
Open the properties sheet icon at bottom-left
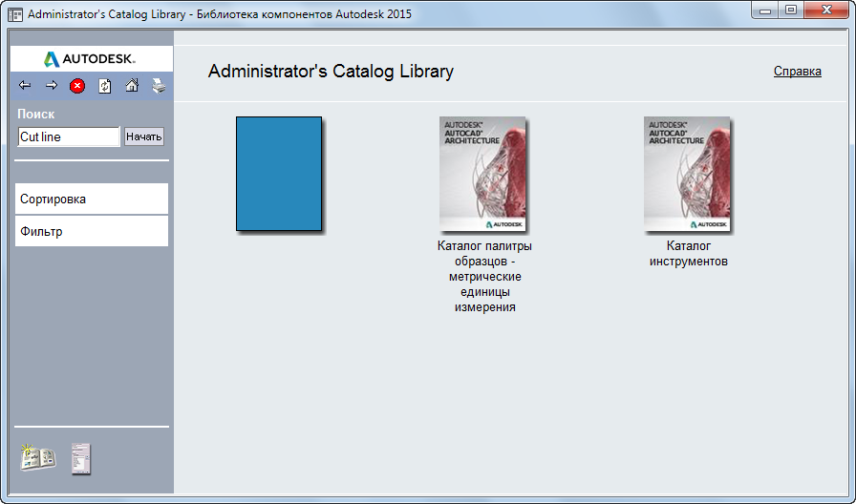click(x=81, y=459)
